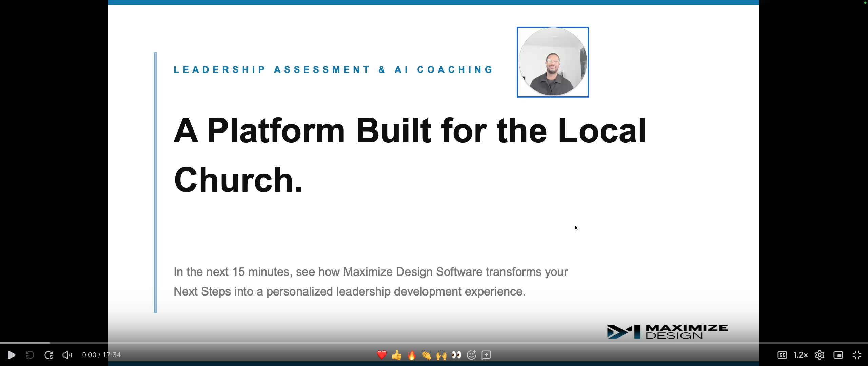Viewport: 868px width, 366px height.
Task: Open video settings gear
Action: coord(820,355)
